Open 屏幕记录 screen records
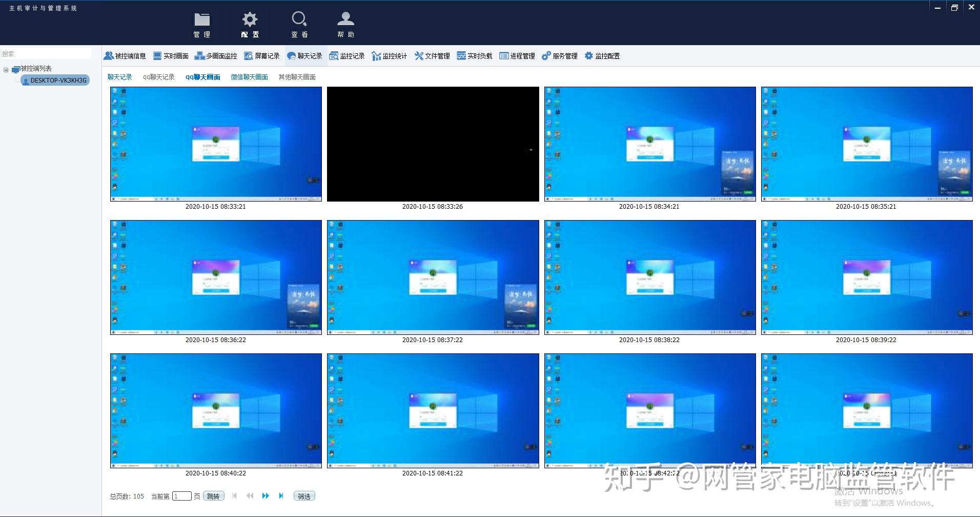Viewport: 980px width, 517px height. click(x=262, y=56)
